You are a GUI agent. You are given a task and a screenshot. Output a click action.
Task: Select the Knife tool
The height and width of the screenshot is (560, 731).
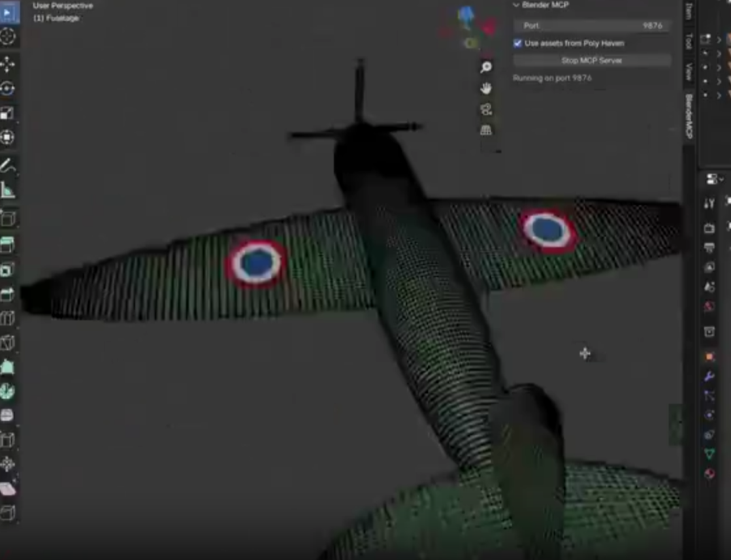tap(8, 342)
